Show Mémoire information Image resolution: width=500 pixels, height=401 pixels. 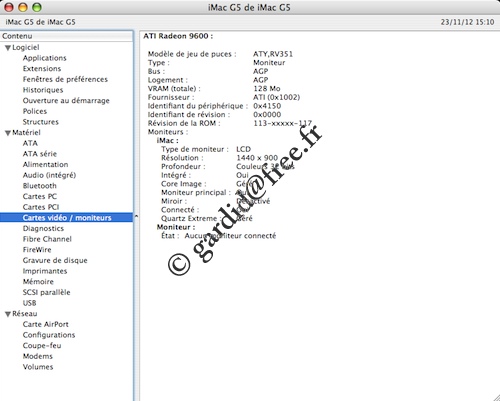pos(38,282)
